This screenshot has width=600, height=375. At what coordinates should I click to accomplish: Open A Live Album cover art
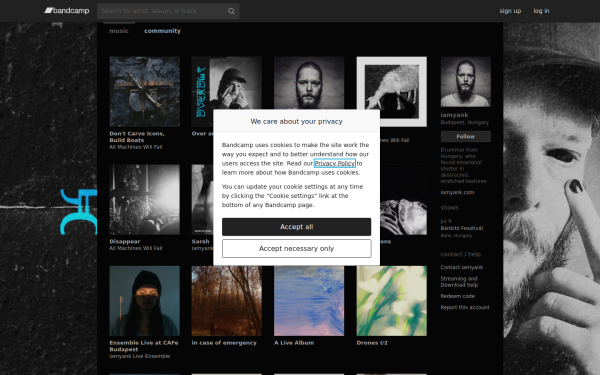click(x=309, y=301)
